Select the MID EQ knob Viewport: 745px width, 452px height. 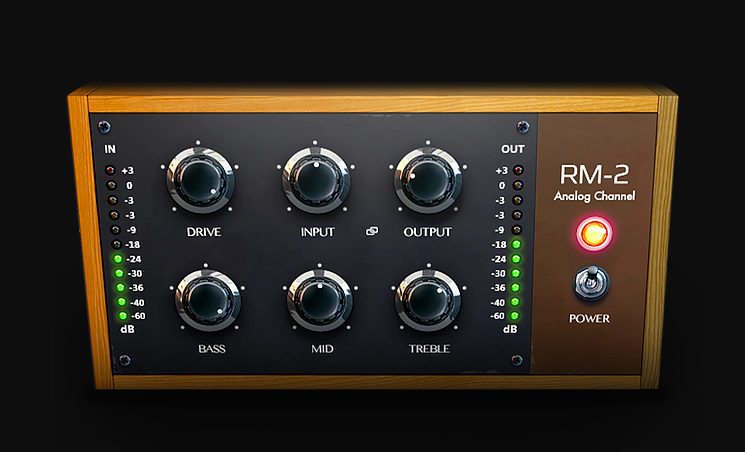[318, 298]
